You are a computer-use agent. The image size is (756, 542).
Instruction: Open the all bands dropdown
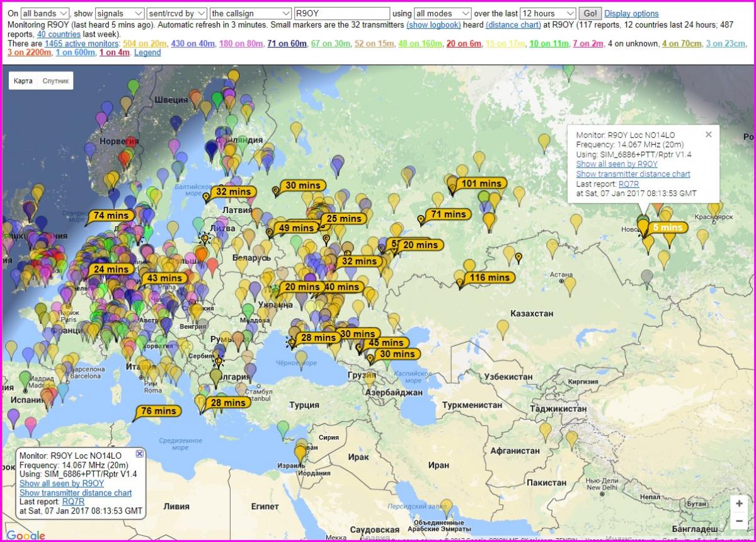pyautogui.click(x=45, y=13)
